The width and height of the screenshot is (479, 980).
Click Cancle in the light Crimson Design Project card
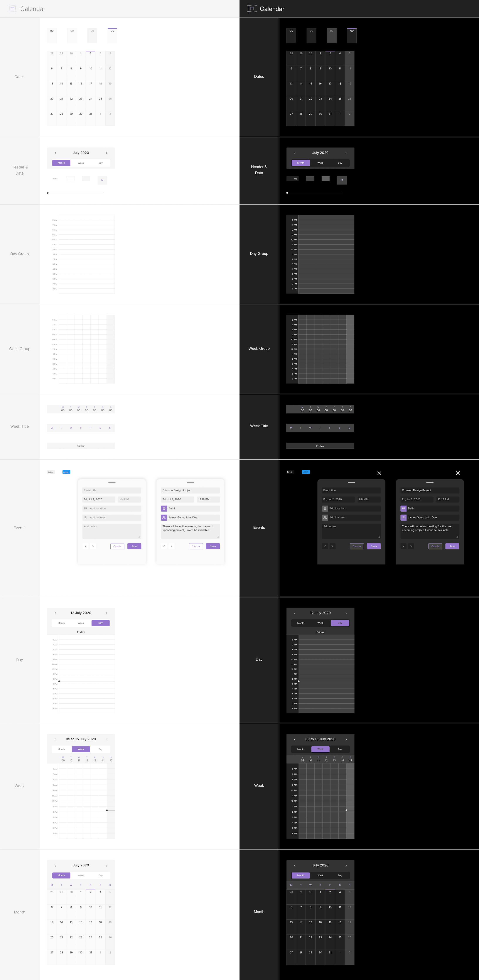pos(196,546)
